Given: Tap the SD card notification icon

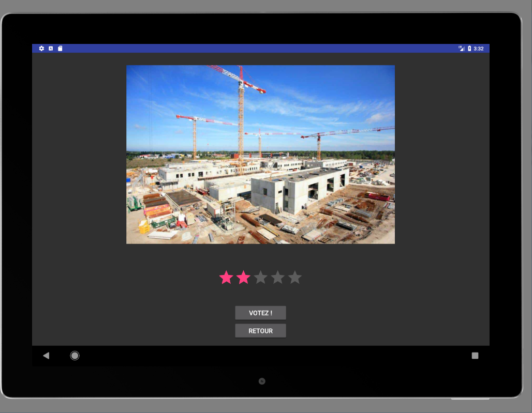Looking at the screenshot, I should click(x=60, y=49).
